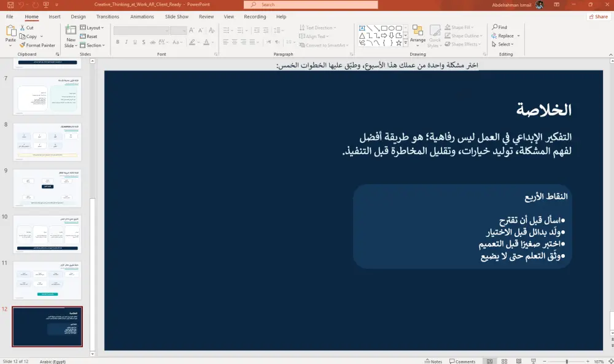The height and width of the screenshot is (364, 614).
Task: Open the Layout dropdown
Action: (x=92, y=28)
